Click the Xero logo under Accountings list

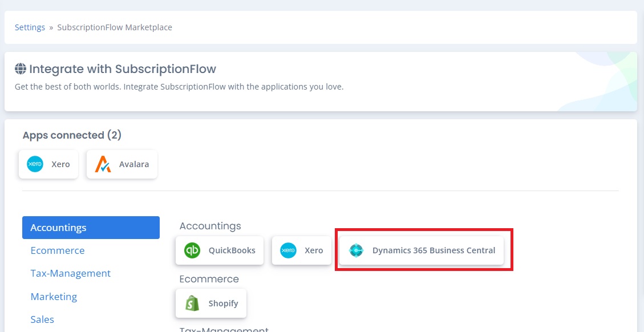coord(288,250)
